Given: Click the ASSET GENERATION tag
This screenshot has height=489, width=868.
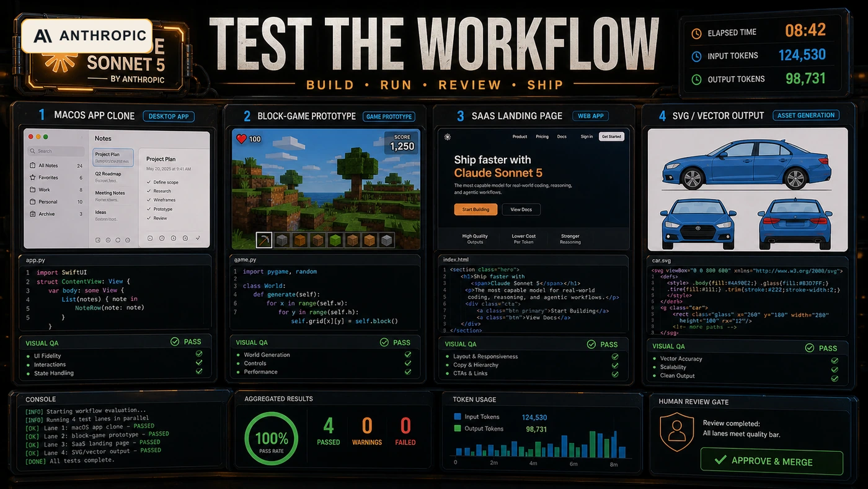Looking at the screenshot, I should (x=806, y=115).
